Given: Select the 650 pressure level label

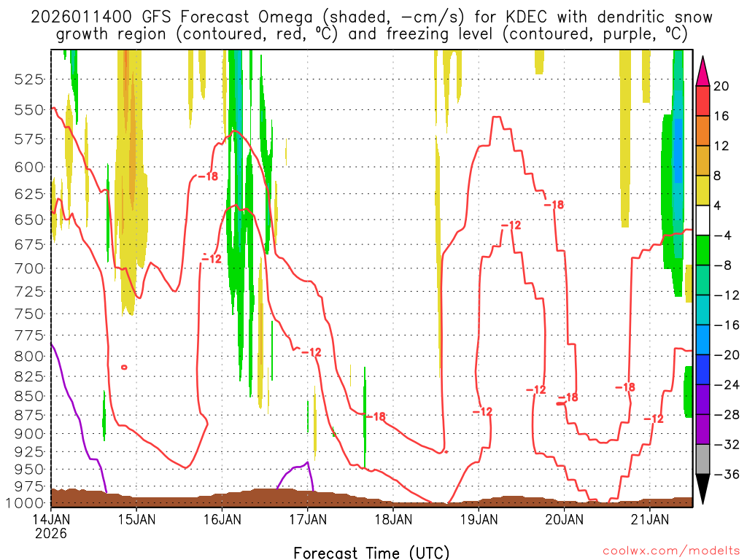Looking at the screenshot, I should [29, 220].
